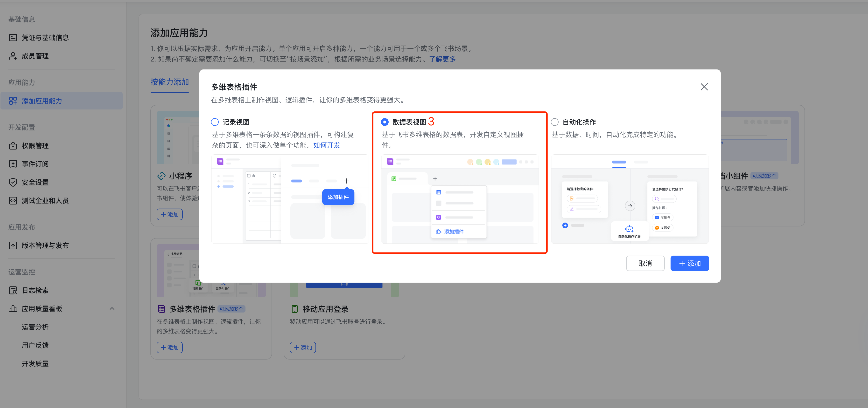Collapse the 应用质量看板 section
Viewport: 868px width, 408px height.
[x=112, y=308]
